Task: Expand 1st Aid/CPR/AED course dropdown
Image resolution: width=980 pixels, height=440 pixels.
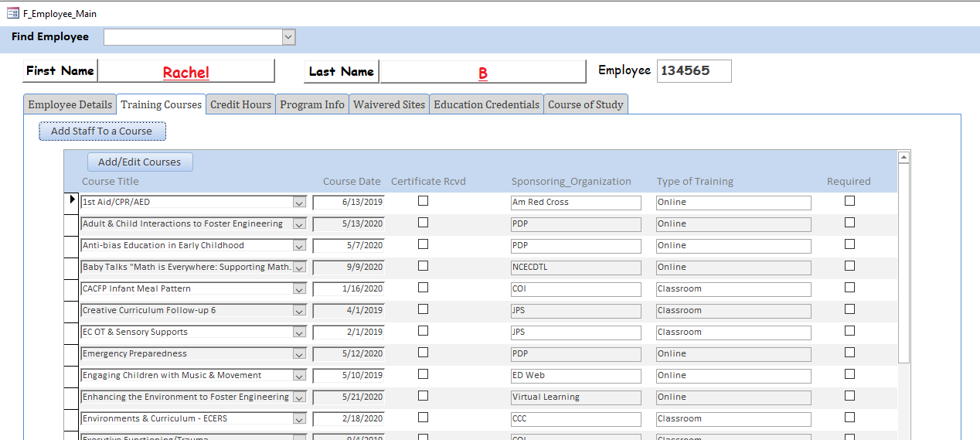Action: coord(299,203)
